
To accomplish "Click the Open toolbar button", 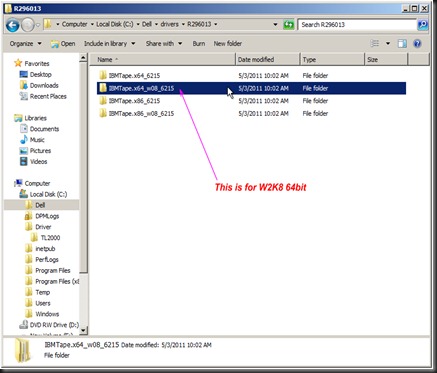I will [x=63, y=44].
